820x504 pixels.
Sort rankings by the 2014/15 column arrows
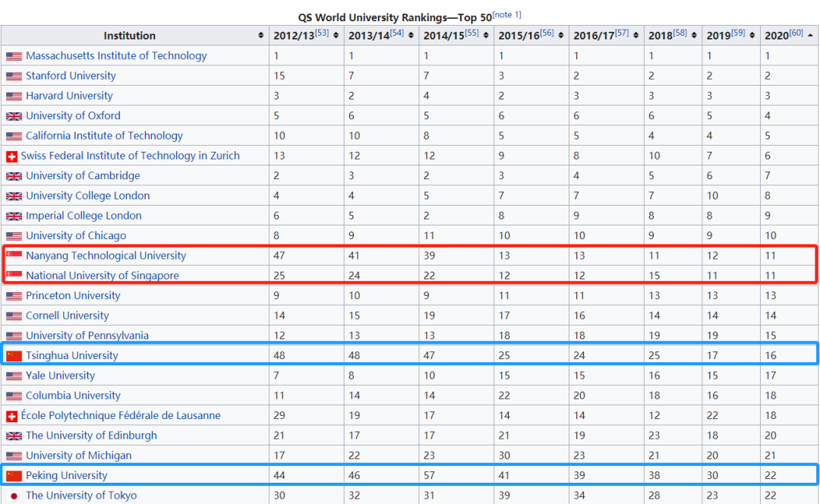pos(486,36)
